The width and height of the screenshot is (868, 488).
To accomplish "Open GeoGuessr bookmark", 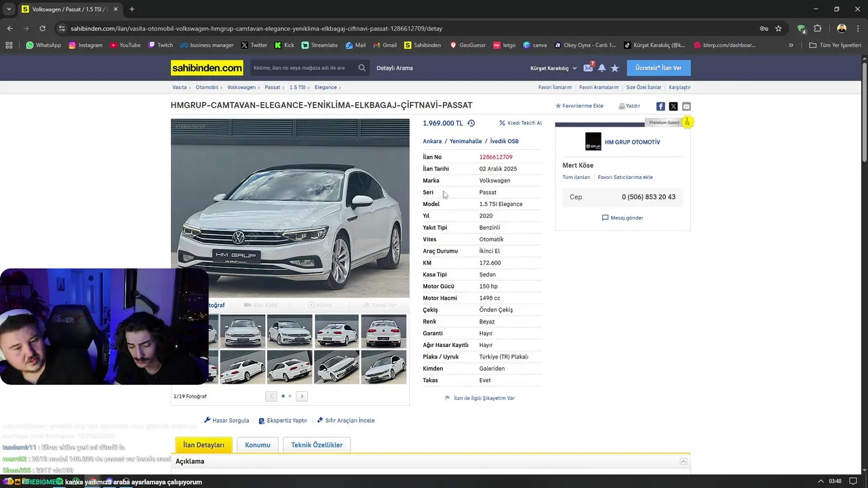I will point(467,45).
